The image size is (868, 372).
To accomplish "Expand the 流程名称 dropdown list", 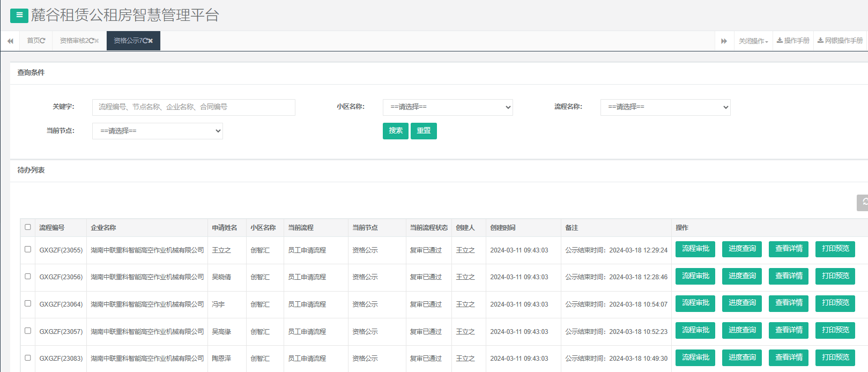I will [665, 107].
